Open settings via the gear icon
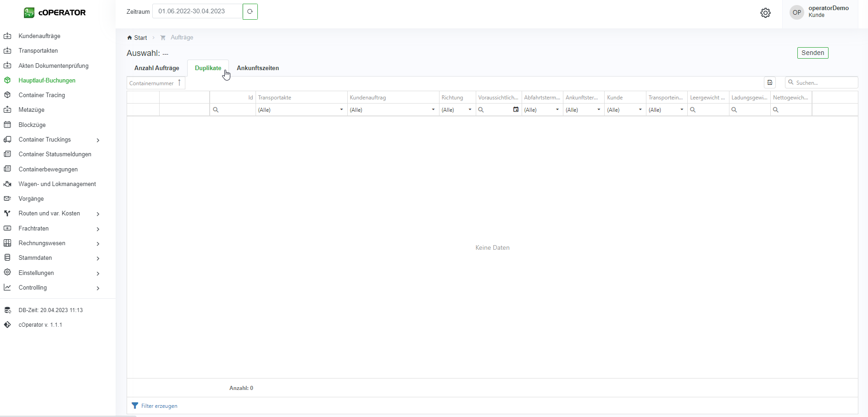This screenshot has height=417, width=868. pyautogui.click(x=765, y=13)
